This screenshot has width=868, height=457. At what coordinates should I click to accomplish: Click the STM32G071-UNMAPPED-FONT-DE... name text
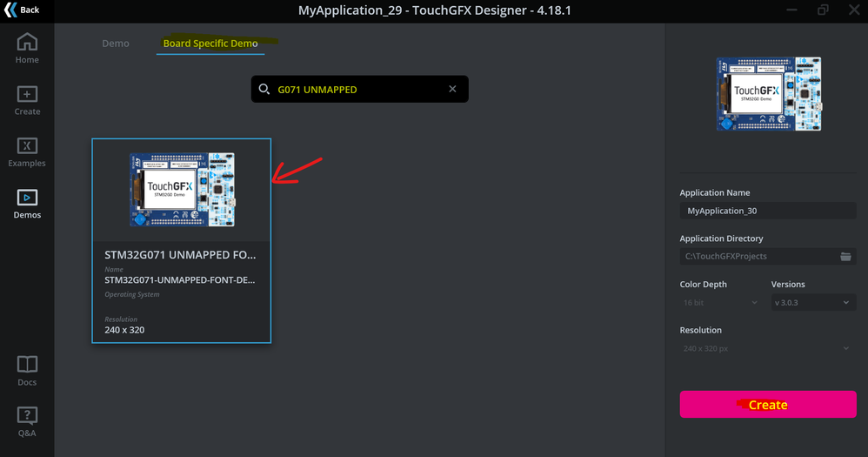(180, 280)
